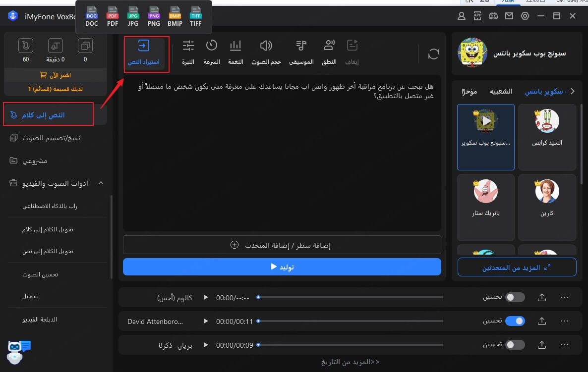Viewport: 588px width, 372px height.
Task: Open the user account icon
Action: coord(462,16)
